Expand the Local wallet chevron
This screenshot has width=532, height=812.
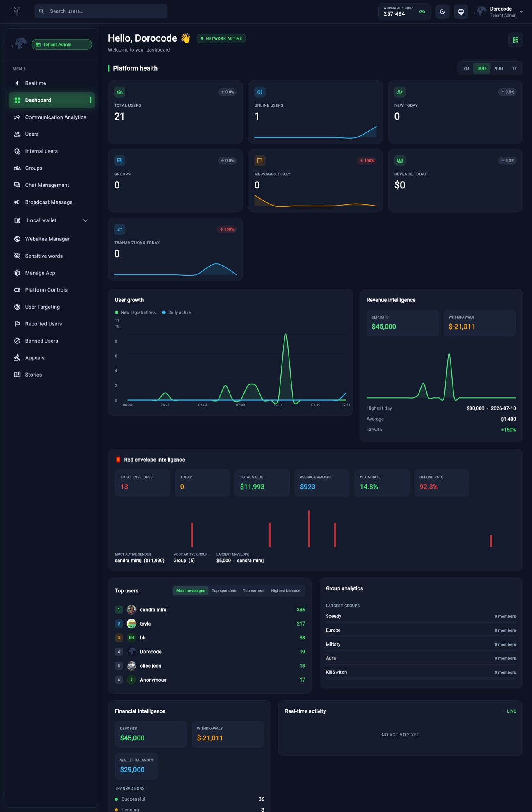[85, 220]
